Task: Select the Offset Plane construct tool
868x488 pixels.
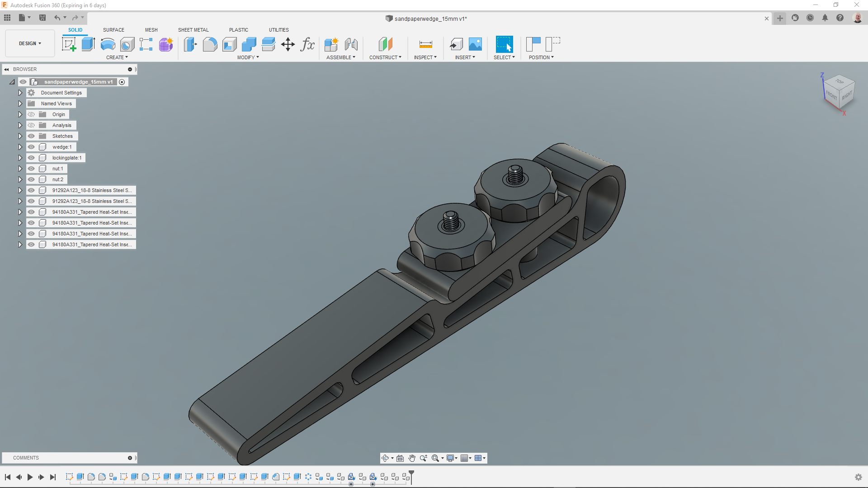Action: point(385,44)
